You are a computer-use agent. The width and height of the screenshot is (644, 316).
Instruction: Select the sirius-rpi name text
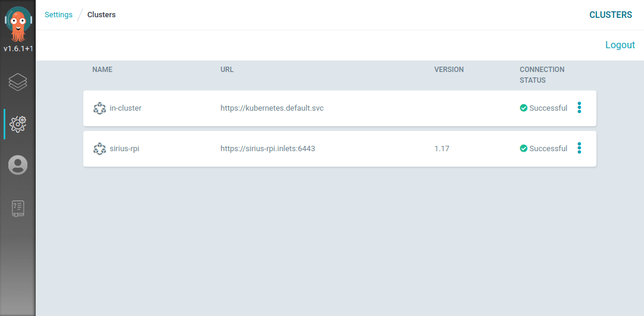point(124,149)
